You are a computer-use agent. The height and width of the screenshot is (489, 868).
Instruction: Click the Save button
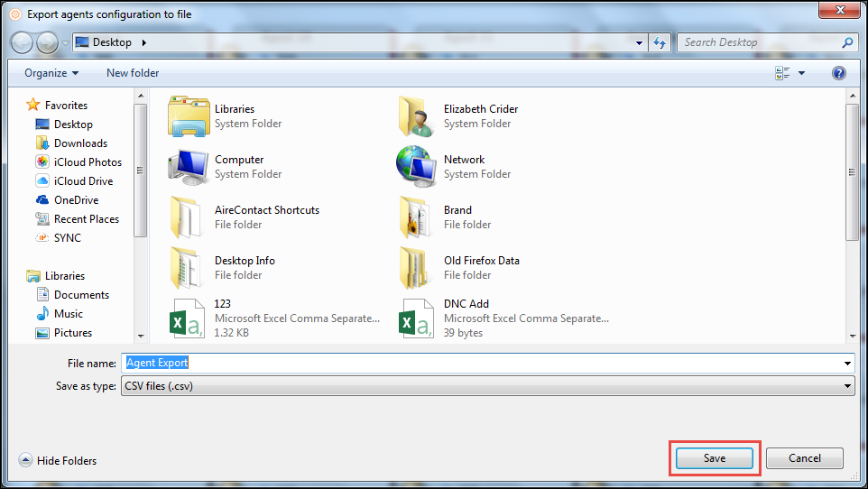[715, 458]
